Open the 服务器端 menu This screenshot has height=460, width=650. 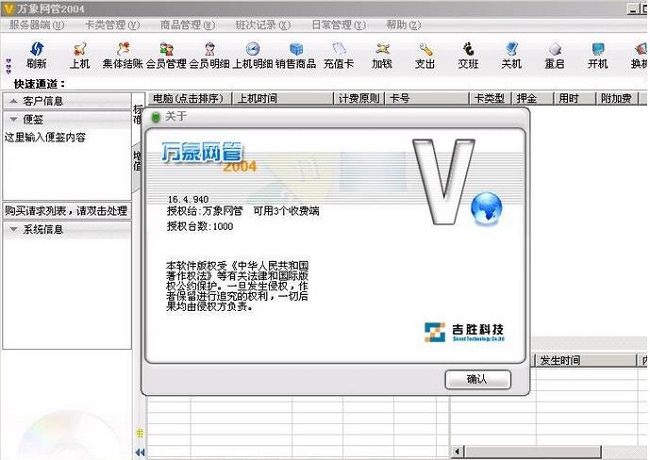tap(36, 25)
